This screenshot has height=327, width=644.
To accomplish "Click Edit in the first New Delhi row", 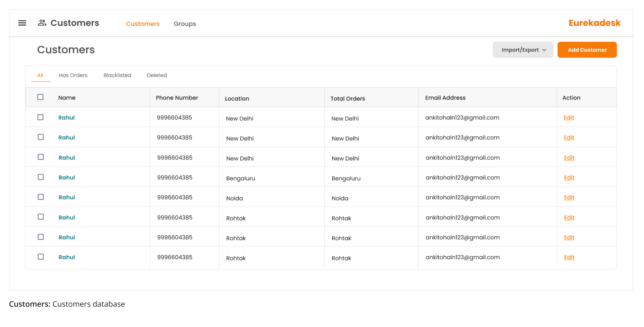I will pos(568,118).
